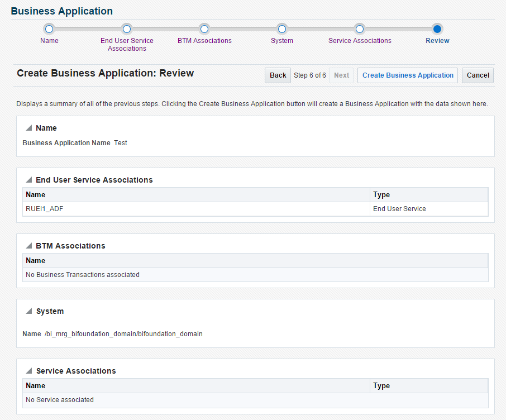
Task: Go back with the Back button
Action: (x=278, y=75)
